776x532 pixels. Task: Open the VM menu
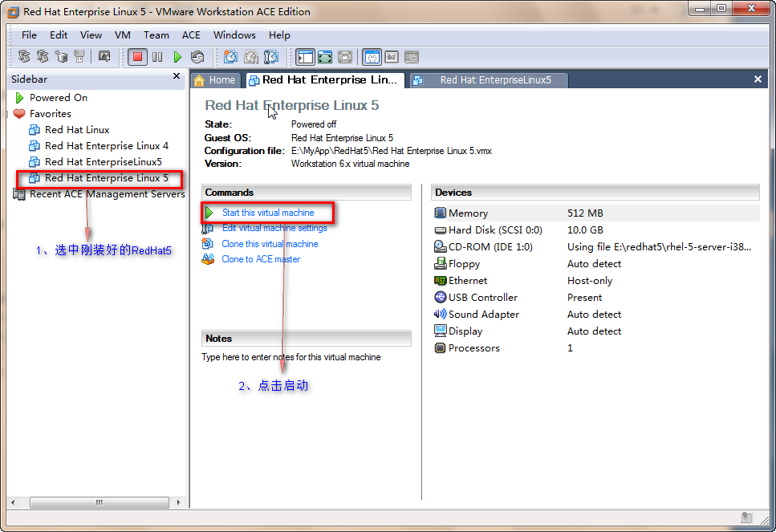coord(123,35)
